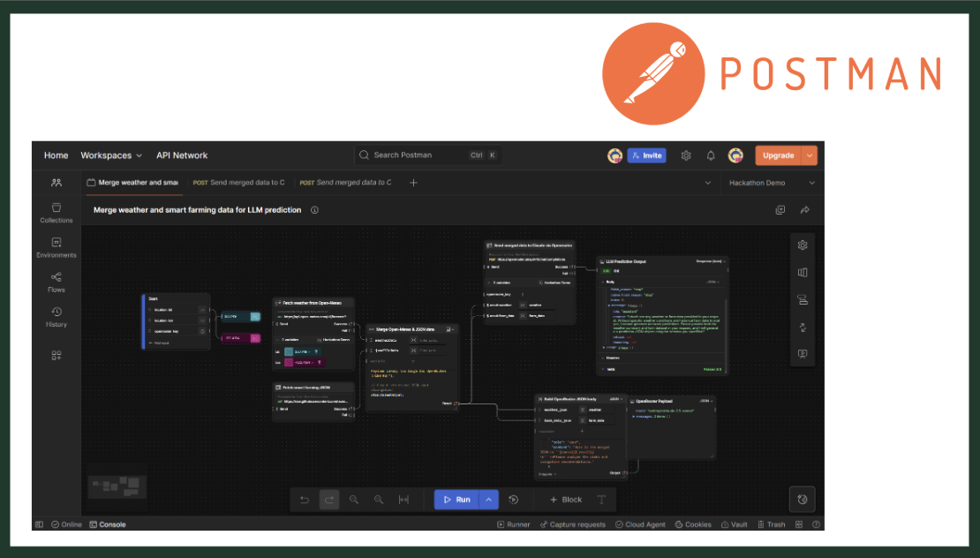Screen dimensions: 980x558
Task: Click the stacked-layers icon in right panel
Action: point(803,300)
